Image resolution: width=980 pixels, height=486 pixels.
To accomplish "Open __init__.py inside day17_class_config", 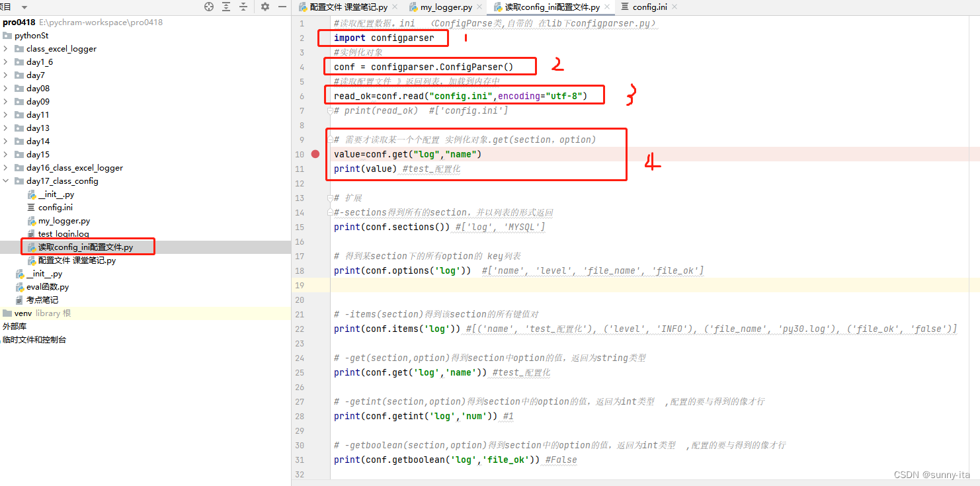I will pyautogui.click(x=56, y=194).
